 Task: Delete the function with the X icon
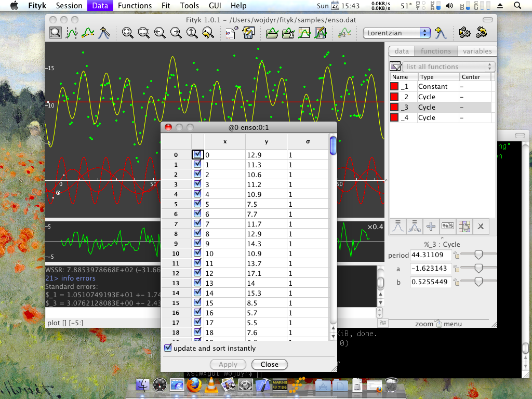(x=481, y=227)
